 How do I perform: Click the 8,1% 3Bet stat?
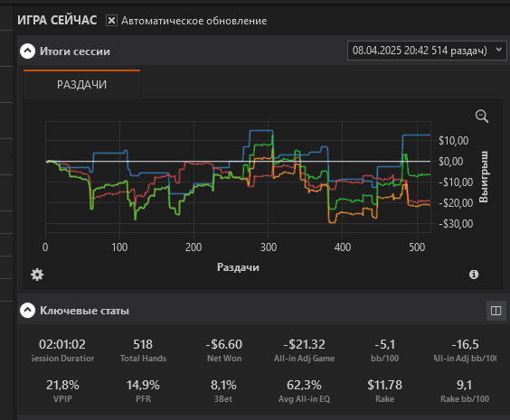click(x=223, y=391)
